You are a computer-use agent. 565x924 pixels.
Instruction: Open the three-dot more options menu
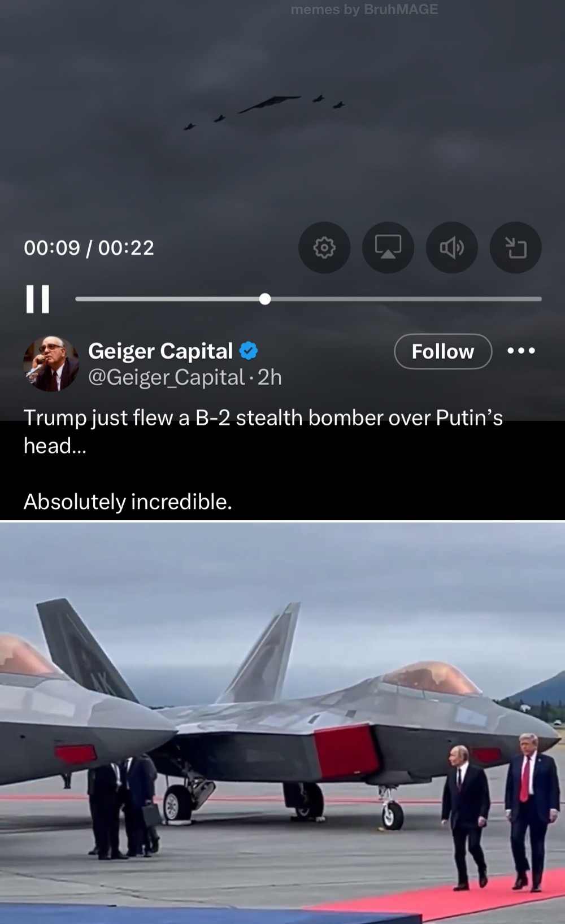[521, 351]
